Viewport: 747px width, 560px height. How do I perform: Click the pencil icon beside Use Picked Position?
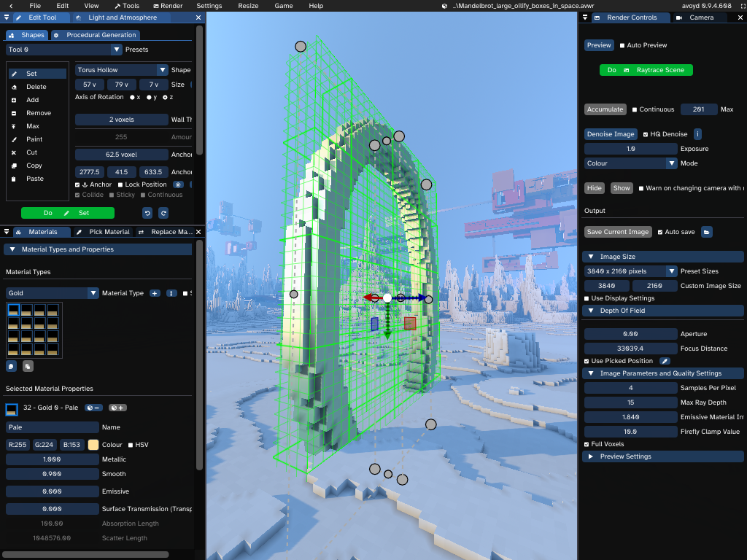663,360
